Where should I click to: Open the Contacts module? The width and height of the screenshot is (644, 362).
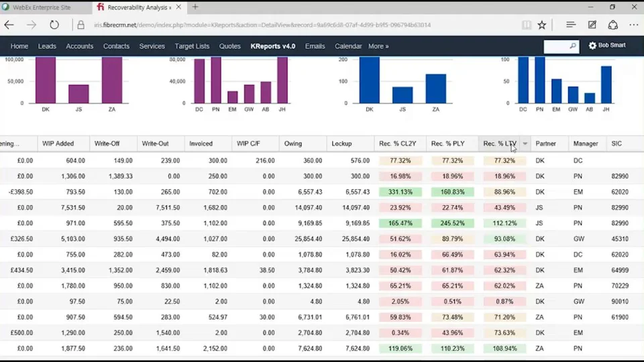[x=116, y=46]
